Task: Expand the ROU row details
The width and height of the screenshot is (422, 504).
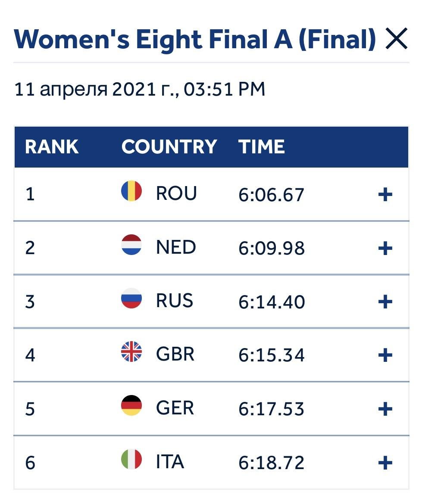Action: (385, 194)
